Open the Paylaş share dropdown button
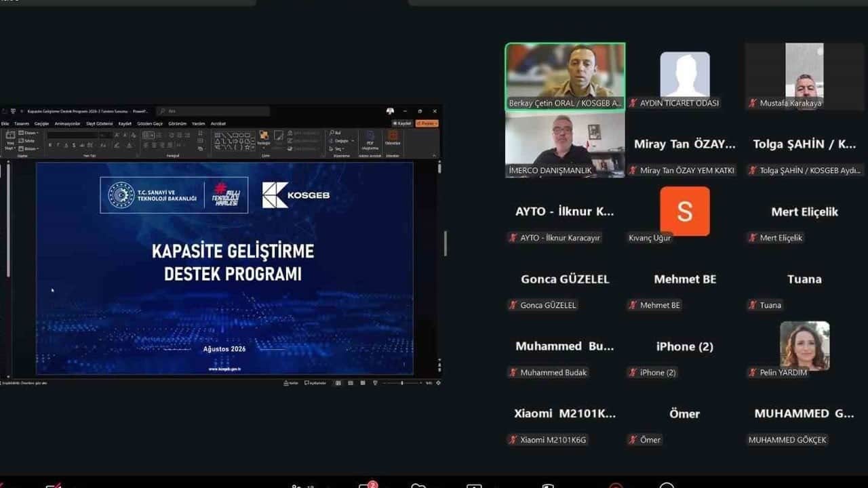Viewport: 868px width, 488px height. pyautogui.click(x=427, y=123)
